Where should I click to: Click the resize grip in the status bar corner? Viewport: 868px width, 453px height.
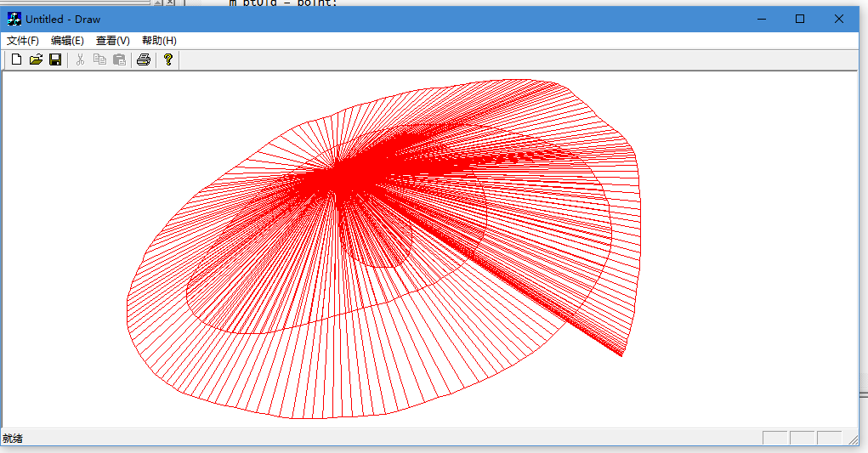pos(853,439)
